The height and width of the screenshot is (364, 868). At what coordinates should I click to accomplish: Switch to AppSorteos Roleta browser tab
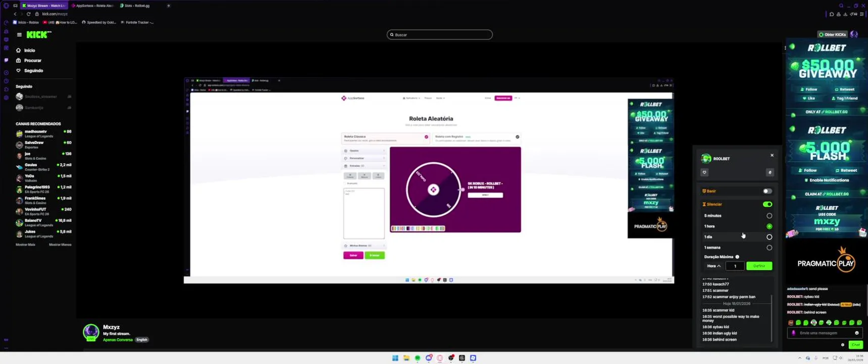click(92, 6)
